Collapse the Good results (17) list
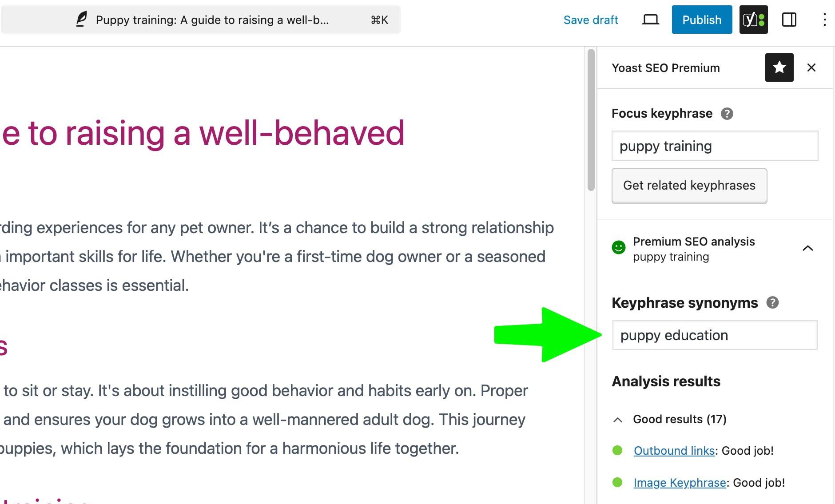Viewport: 835px width, 504px height. tap(617, 420)
